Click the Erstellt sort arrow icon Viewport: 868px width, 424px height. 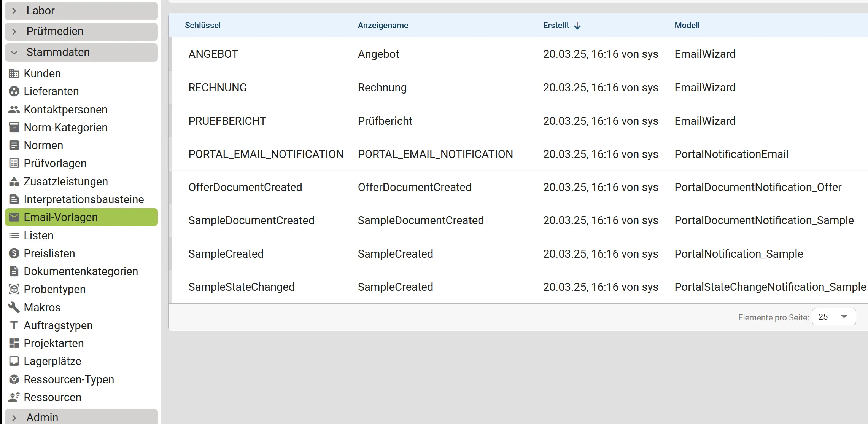[x=577, y=26]
